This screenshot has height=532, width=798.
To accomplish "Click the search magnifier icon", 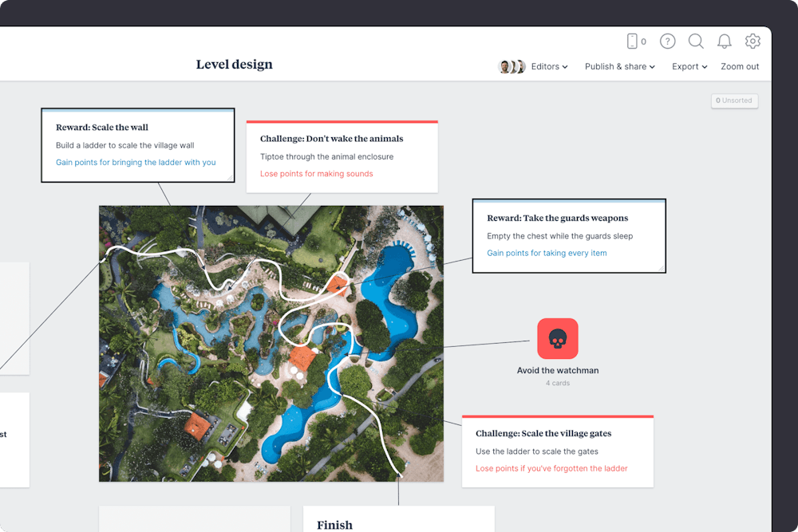I will (x=696, y=41).
